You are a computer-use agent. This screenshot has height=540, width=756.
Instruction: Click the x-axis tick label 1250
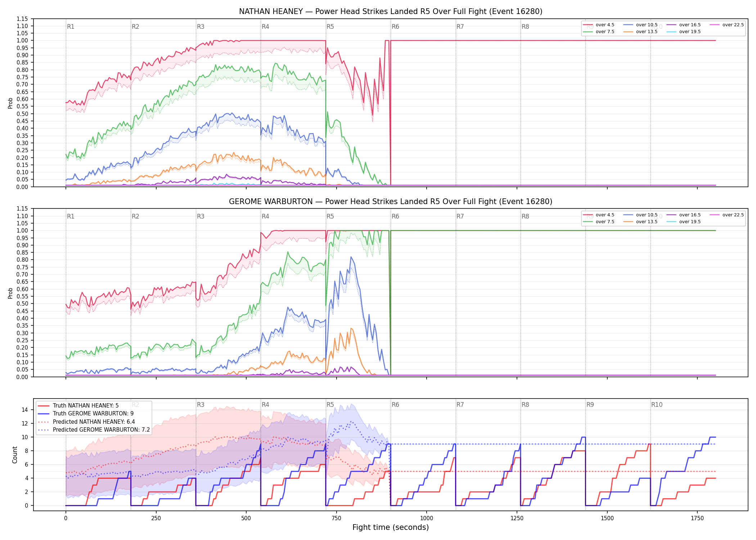tap(517, 518)
